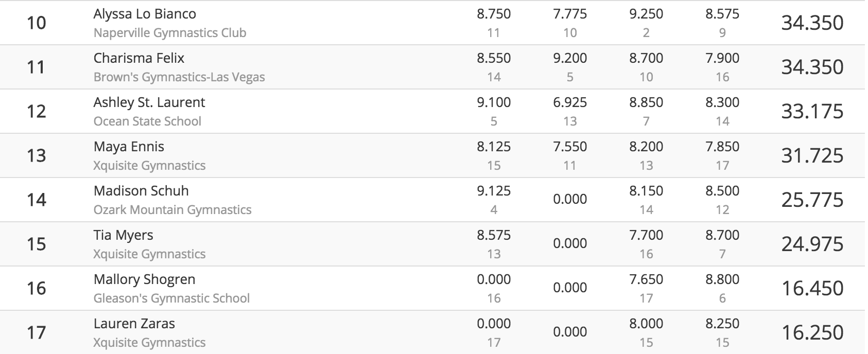This screenshot has height=354, width=868.
Task: Select Maya Ennis in the rankings
Action: click(x=129, y=147)
